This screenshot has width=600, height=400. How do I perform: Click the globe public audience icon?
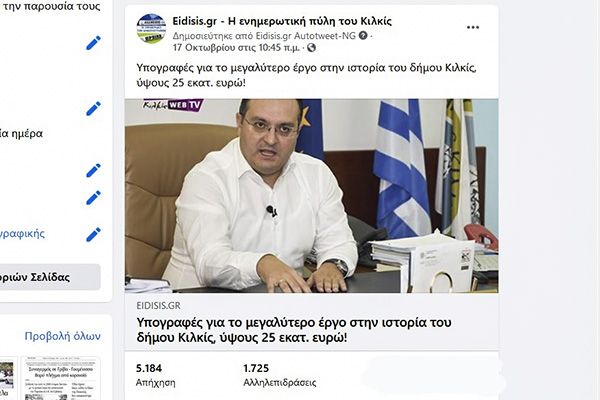pyautogui.click(x=311, y=48)
